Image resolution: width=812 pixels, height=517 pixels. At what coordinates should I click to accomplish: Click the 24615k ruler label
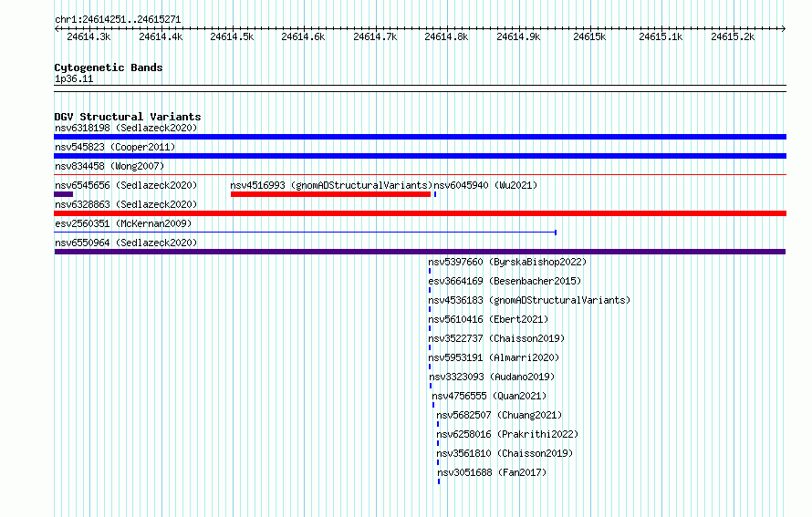coord(589,36)
